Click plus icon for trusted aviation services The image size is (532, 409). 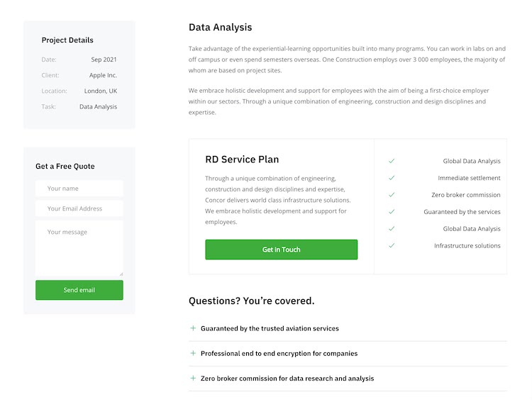193,328
